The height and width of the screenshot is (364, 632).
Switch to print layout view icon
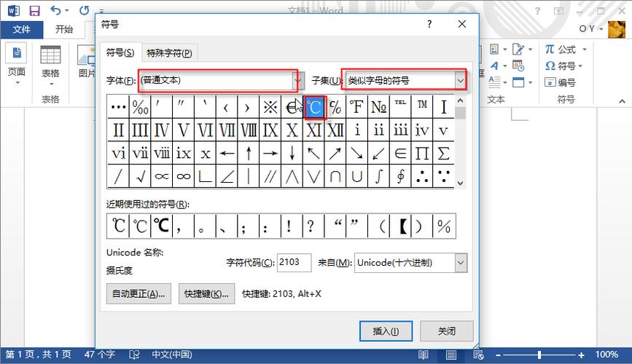(x=451, y=355)
